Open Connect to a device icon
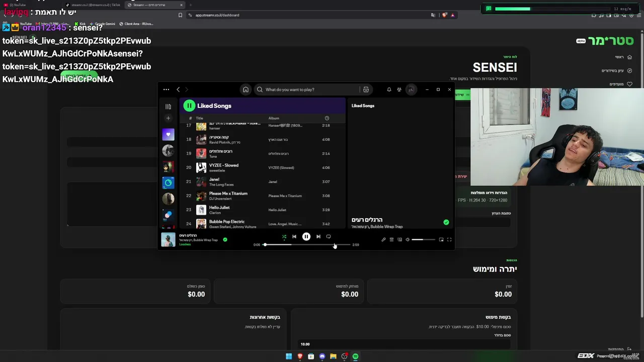 (x=399, y=240)
